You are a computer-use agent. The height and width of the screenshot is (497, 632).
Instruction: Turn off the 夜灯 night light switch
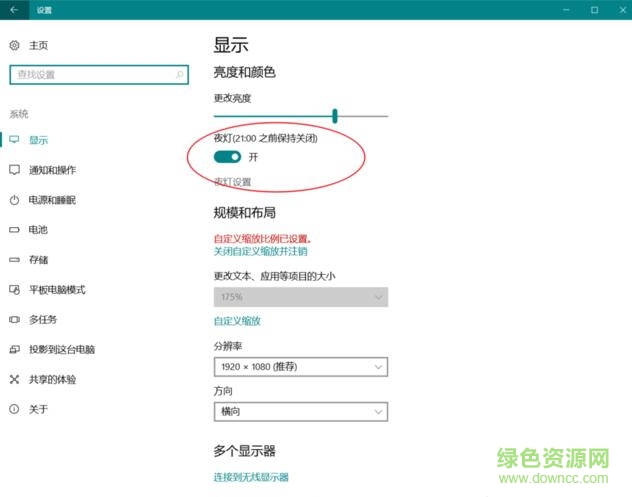pos(227,157)
